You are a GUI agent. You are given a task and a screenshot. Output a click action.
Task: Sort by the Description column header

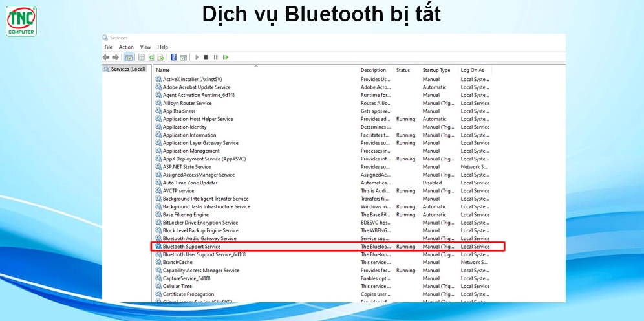[x=376, y=70]
